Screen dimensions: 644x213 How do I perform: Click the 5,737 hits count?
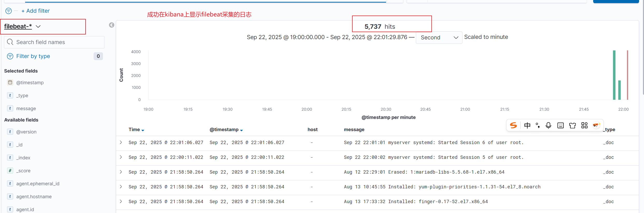[x=373, y=27]
